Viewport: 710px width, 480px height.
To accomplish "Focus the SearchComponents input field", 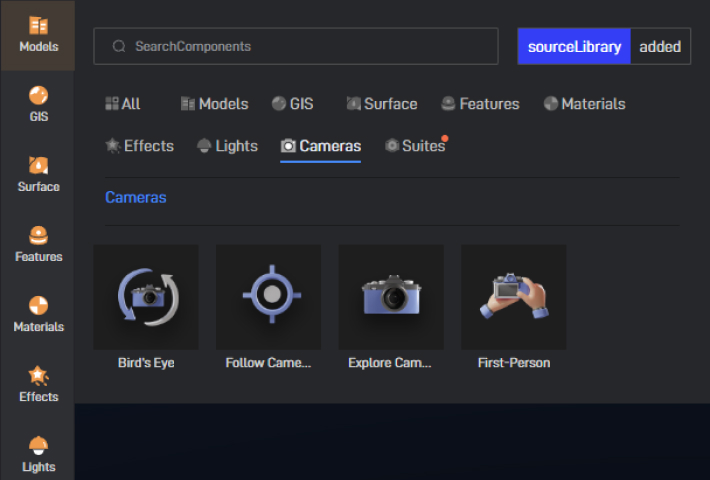I will tap(296, 46).
